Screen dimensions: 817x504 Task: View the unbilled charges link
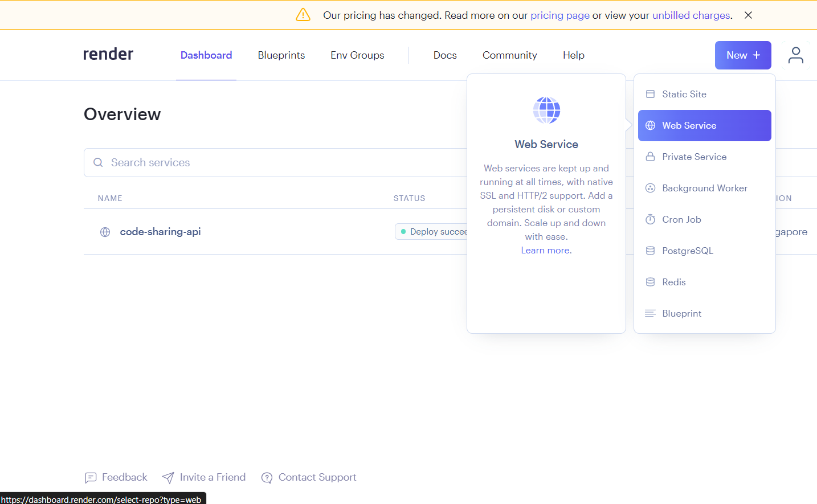(691, 15)
